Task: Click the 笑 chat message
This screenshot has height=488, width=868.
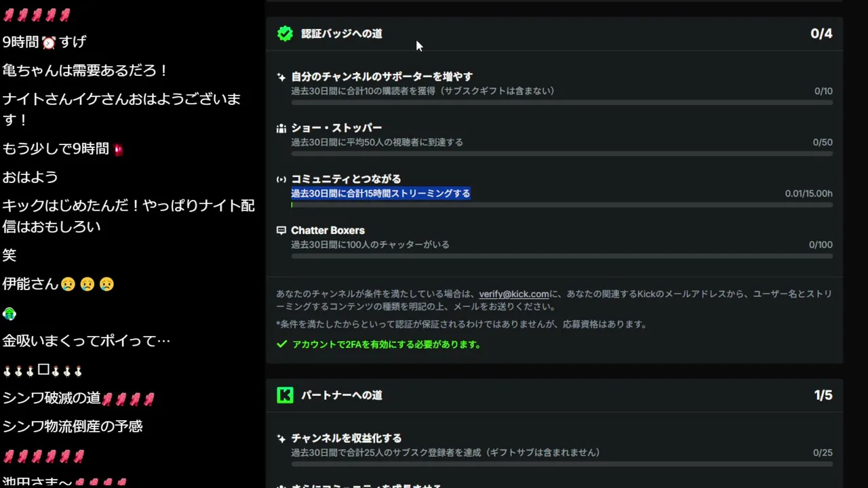Action: pyautogui.click(x=9, y=256)
